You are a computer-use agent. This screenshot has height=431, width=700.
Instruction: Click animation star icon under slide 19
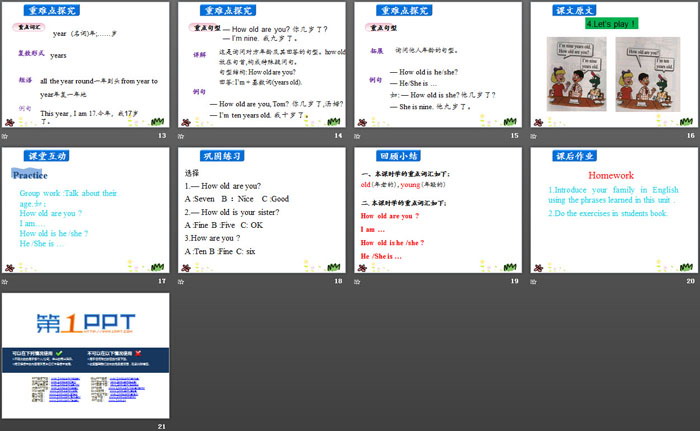[357, 282]
